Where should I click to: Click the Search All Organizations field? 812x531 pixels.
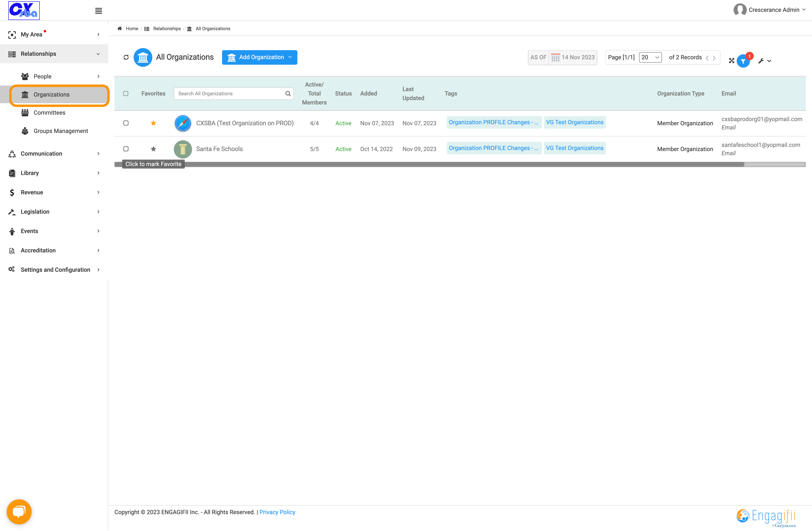coord(234,94)
